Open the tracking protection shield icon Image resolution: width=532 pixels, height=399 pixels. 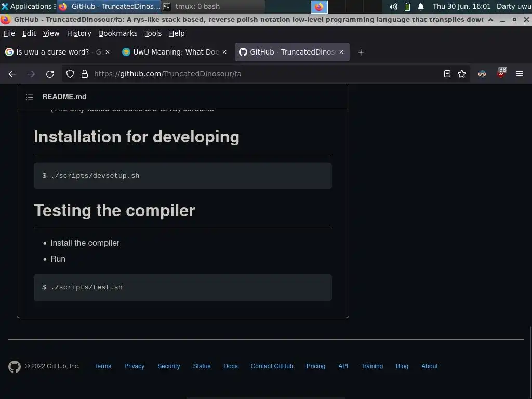click(70, 74)
